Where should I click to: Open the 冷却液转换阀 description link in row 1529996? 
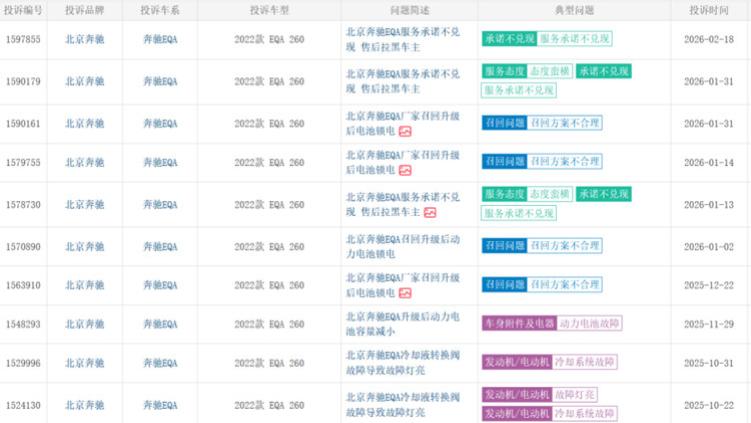pyautogui.click(x=403, y=363)
